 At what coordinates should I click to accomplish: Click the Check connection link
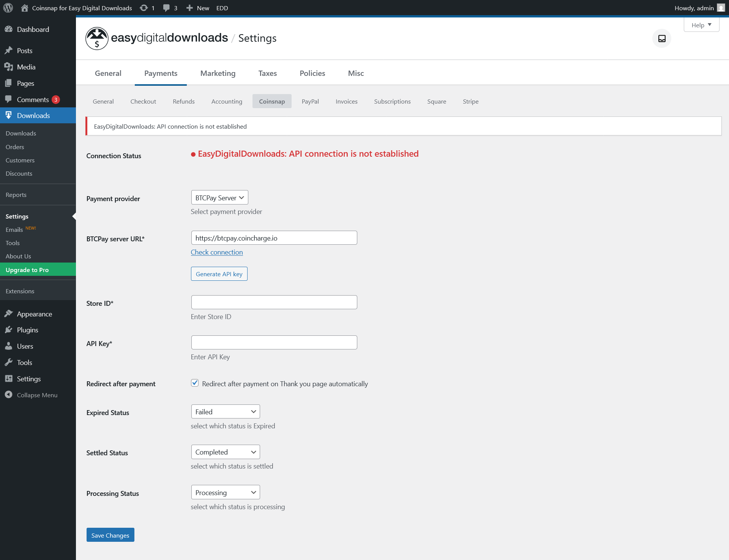point(217,252)
